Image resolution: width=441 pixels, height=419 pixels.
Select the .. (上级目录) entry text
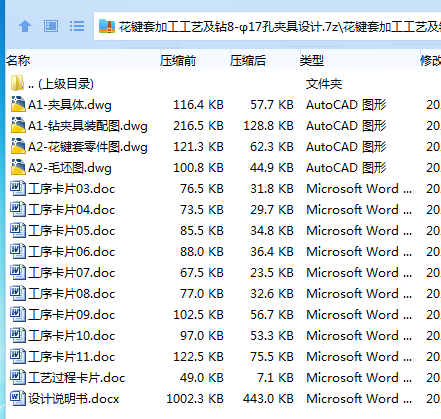tap(61, 84)
